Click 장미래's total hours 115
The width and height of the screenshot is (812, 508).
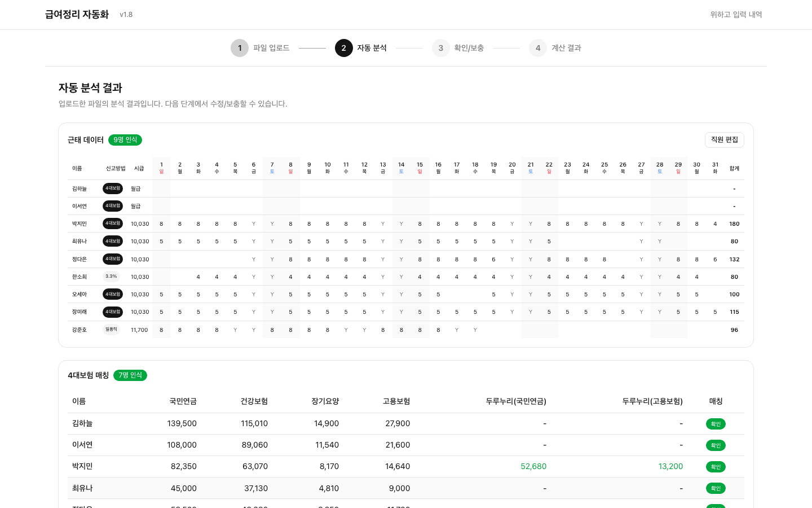click(x=734, y=312)
